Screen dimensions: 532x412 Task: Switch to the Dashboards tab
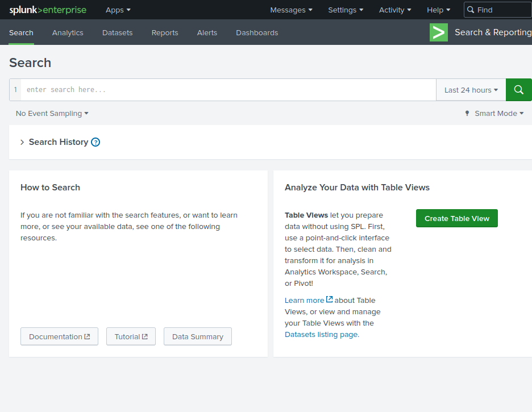pyautogui.click(x=257, y=32)
